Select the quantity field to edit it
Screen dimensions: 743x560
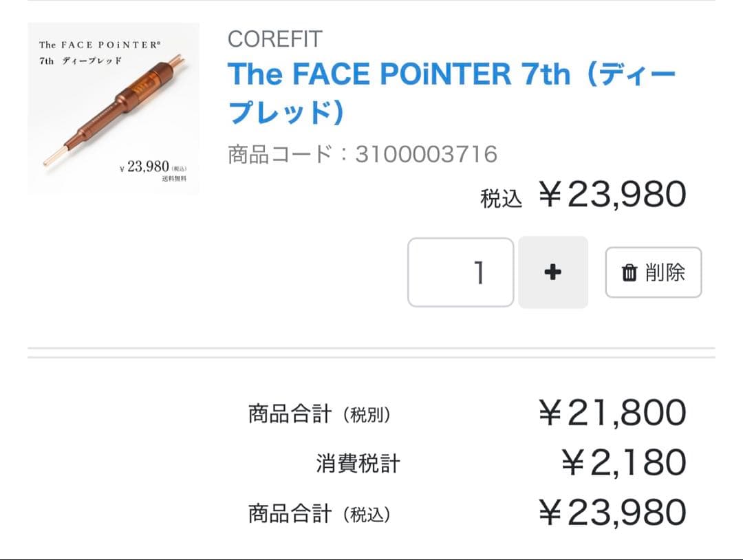click(460, 272)
